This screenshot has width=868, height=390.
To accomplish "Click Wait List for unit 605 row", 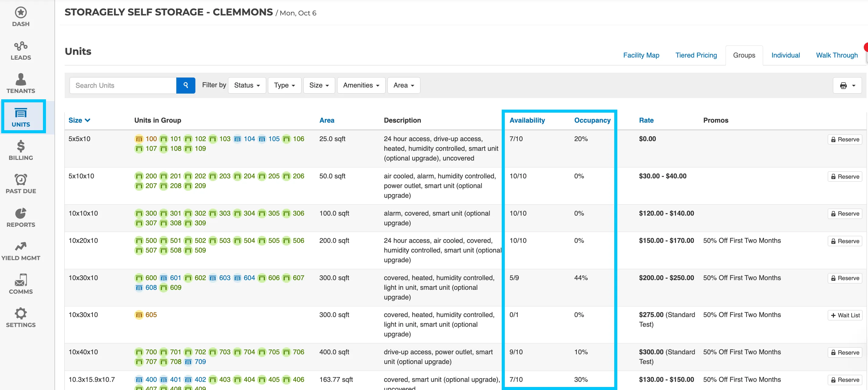I will tap(845, 316).
